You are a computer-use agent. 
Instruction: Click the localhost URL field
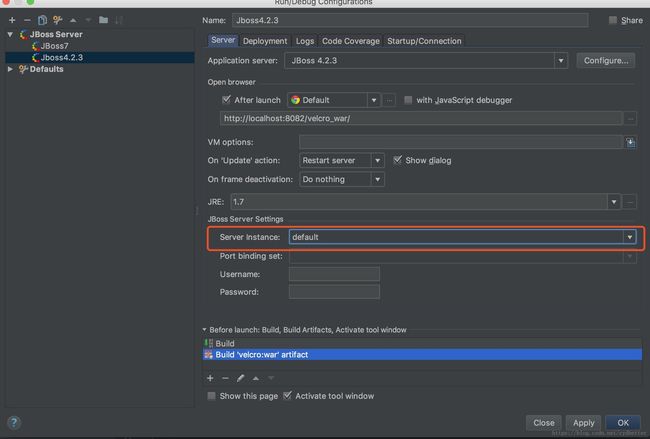[421, 119]
